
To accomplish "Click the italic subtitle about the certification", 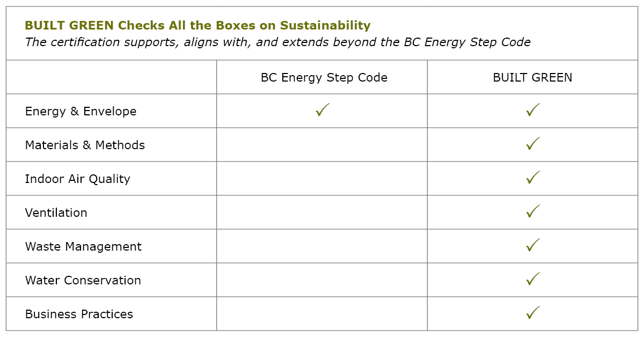I will point(277,42).
